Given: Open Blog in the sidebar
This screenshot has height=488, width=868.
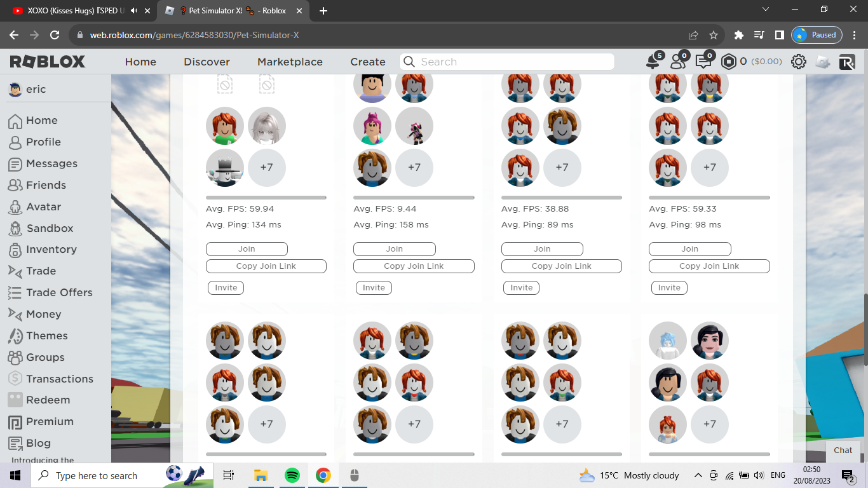Looking at the screenshot, I should click(x=38, y=443).
